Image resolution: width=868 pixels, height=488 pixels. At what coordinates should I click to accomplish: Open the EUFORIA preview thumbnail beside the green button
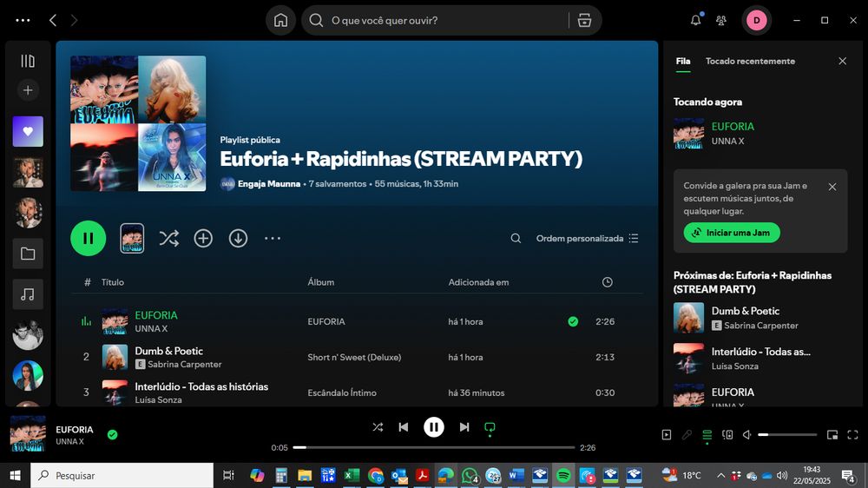coord(132,238)
